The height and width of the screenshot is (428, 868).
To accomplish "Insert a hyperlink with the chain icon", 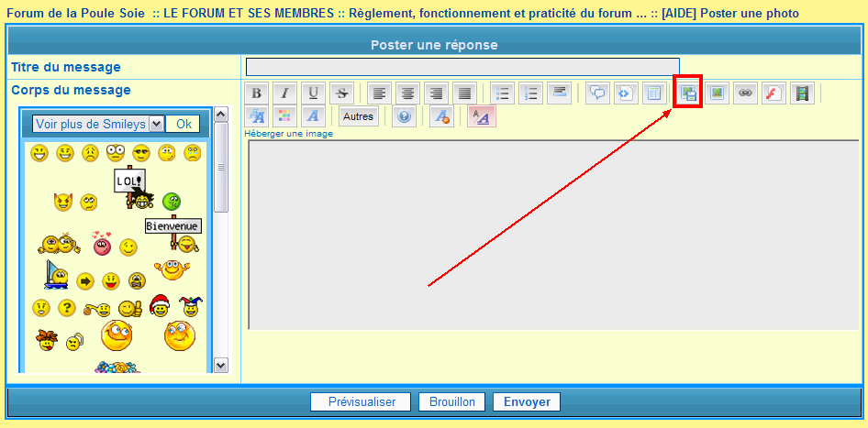I will pos(746,93).
